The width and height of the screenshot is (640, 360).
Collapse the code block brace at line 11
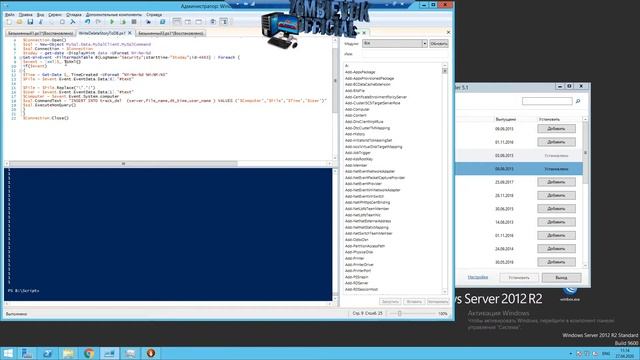tap(20, 71)
